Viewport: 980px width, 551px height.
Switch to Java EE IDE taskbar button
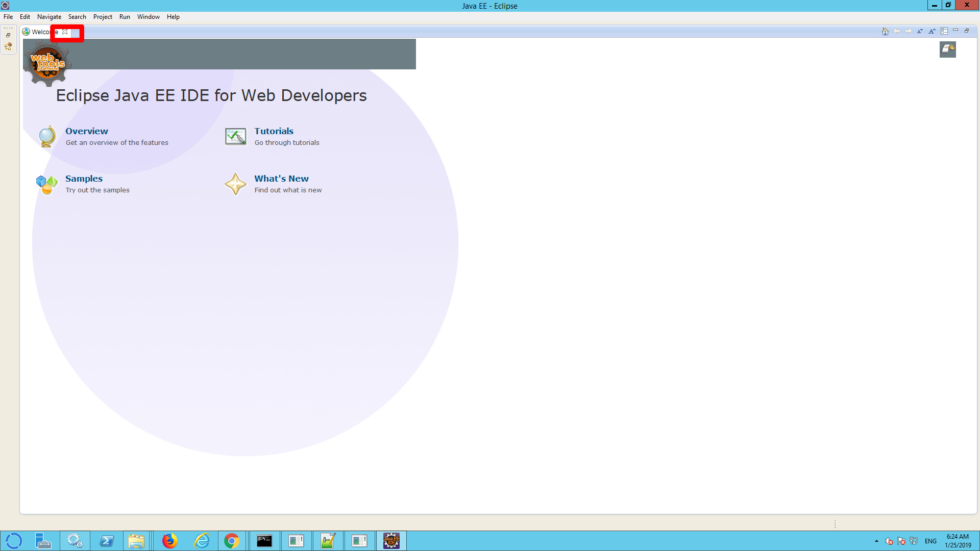[391, 541]
